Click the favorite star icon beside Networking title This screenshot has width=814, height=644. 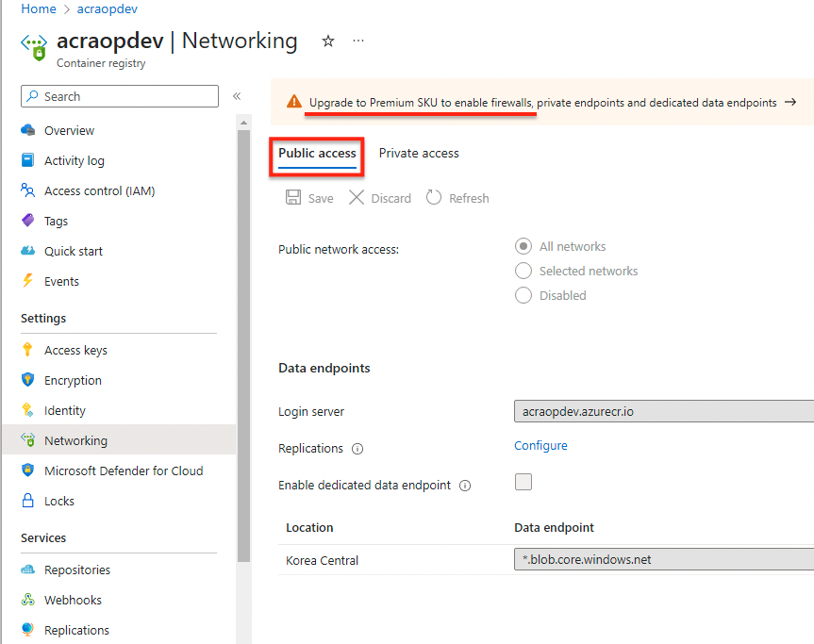(327, 41)
